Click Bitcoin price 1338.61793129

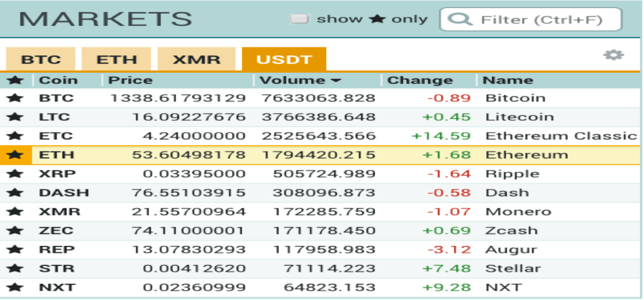pyautogui.click(x=178, y=98)
